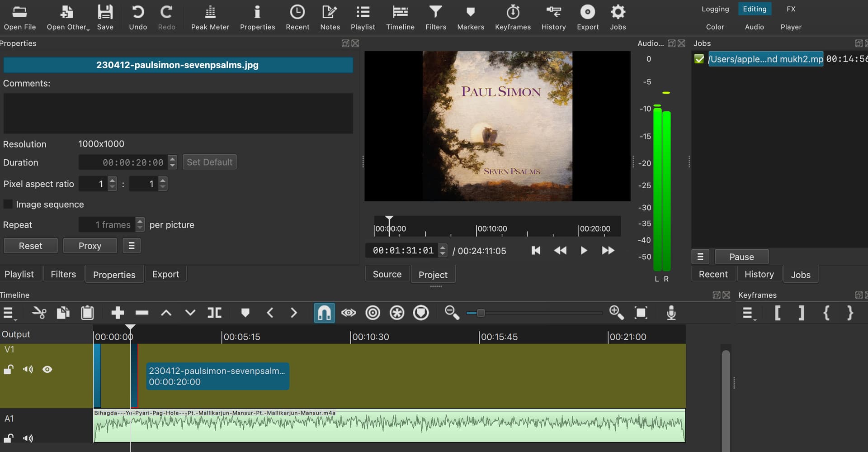Select the Markers panel icon
This screenshot has width=868, height=452.
point(470,17)
